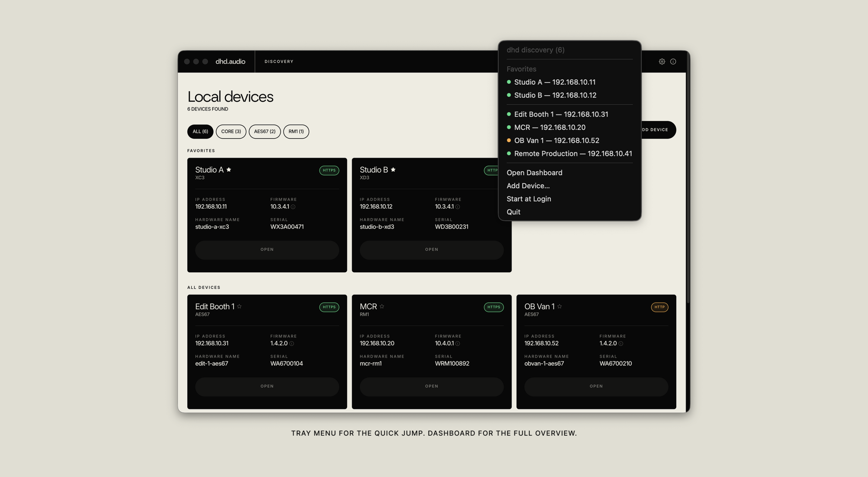This screenshot has width=868, height=477.
Task: Mark MCR as favorite via star icon
Action: 382,306
